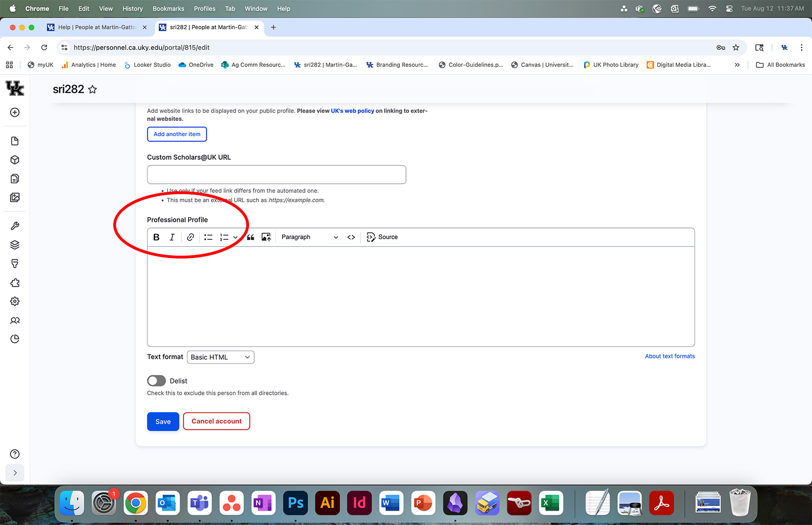This screenshot has width=812, height=525.
Task: Click the address bar URL
Action: (141, 47)
